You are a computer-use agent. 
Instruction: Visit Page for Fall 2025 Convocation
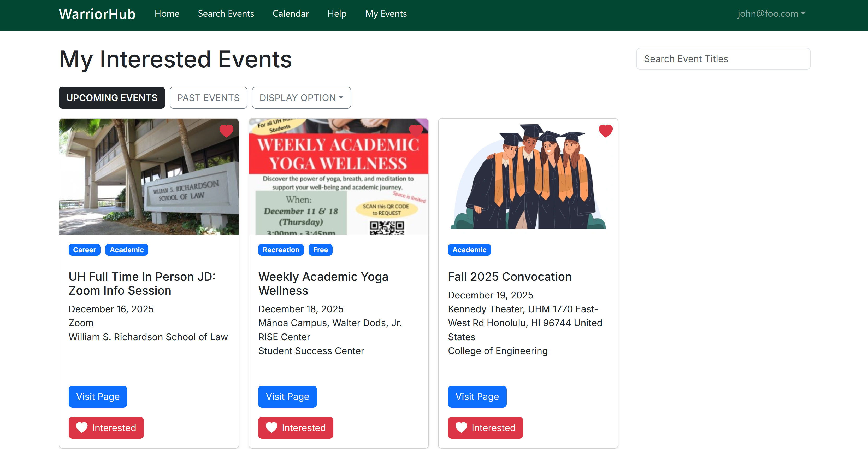pyautogui.click(x=477, y=396)
